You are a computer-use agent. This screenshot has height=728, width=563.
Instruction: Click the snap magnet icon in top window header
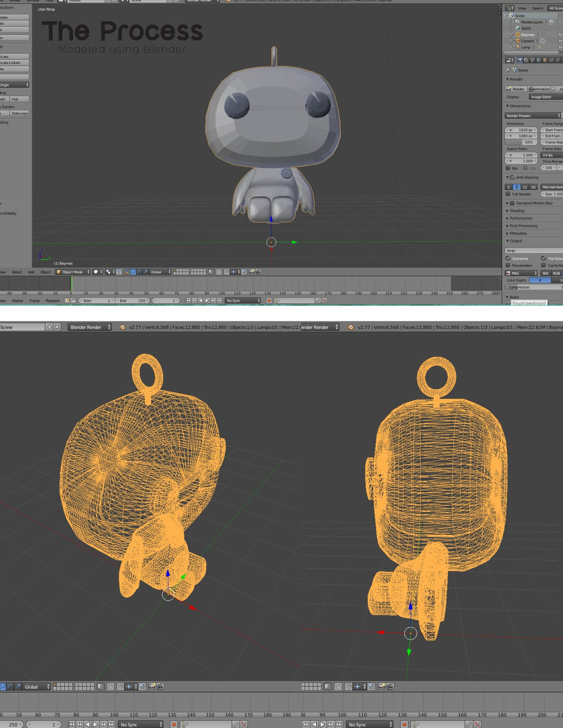pyautogui.click(x=227, y=272)
